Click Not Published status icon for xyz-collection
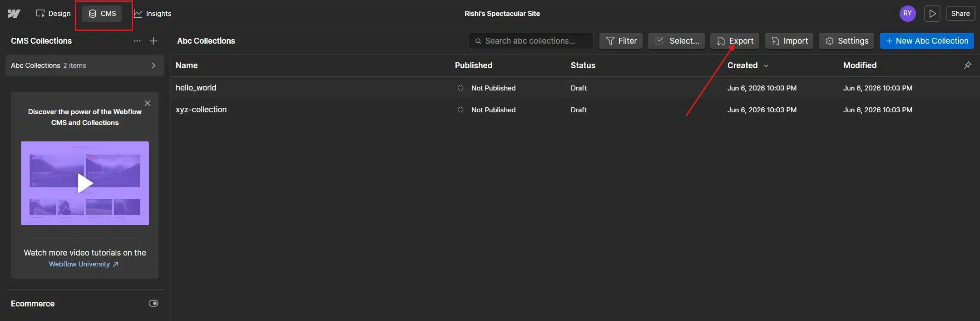 [x=460, y=110]
